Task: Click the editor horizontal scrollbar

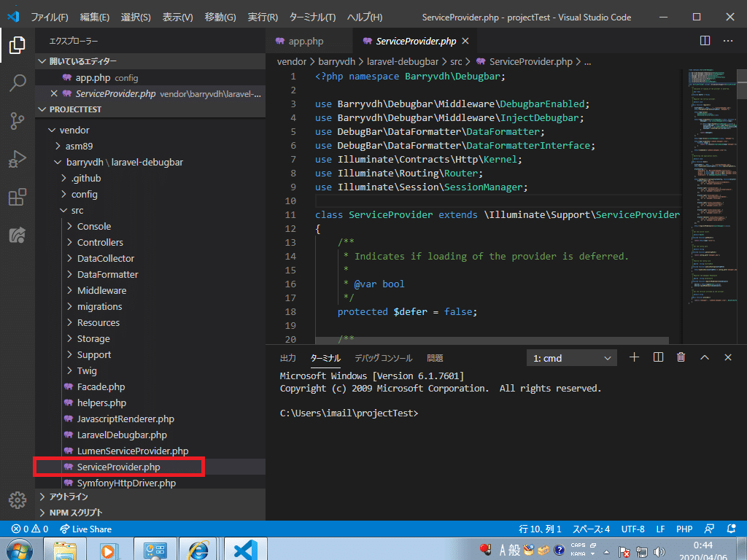Action: [492, 340]
